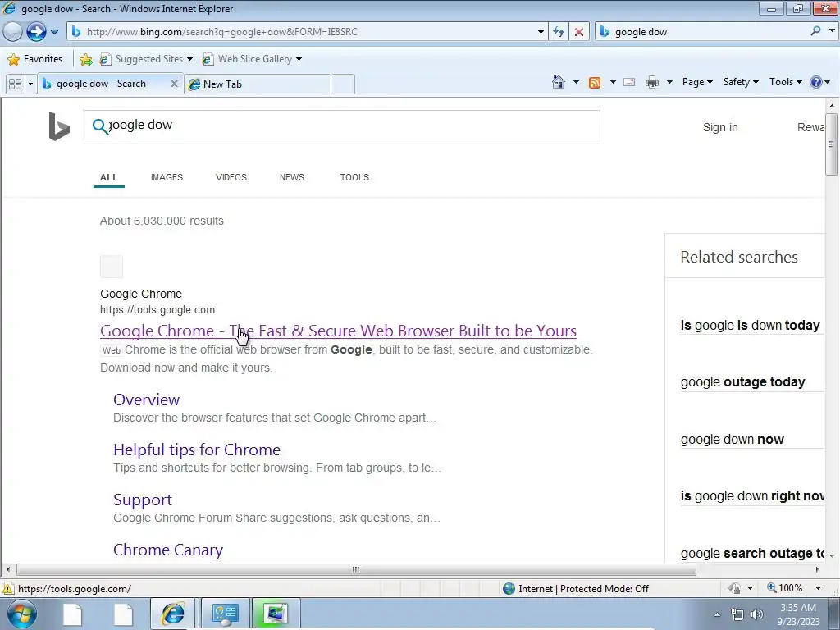Viewport: 840px width, 630px height.
Task: Click Add to Favorites Bar star icon
Action: pos(85,59)
